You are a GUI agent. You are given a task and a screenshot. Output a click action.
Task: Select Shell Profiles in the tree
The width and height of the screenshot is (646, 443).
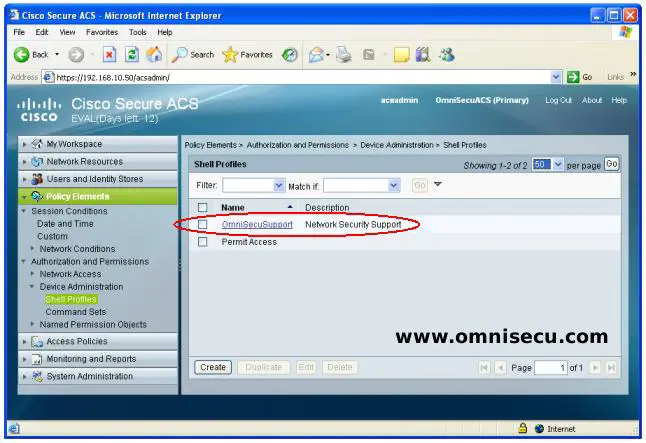point(71,299)
